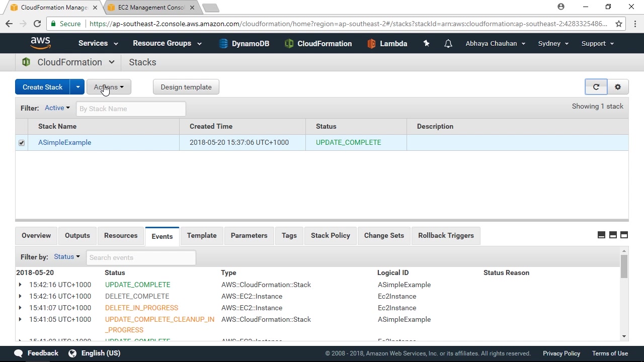Click the browser address bar URL
The image size is (644, 362).
pyautogui.click(x=348, y=24)
